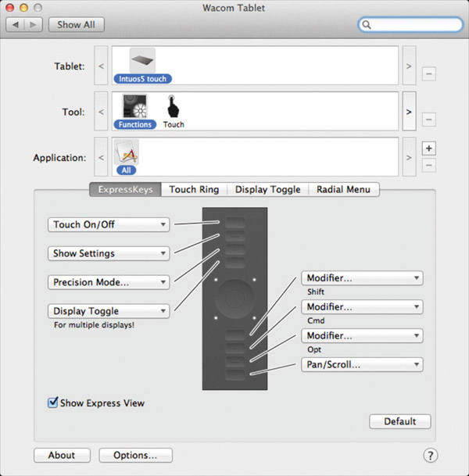Open the Display Toggle dropdown

(109, 311)
